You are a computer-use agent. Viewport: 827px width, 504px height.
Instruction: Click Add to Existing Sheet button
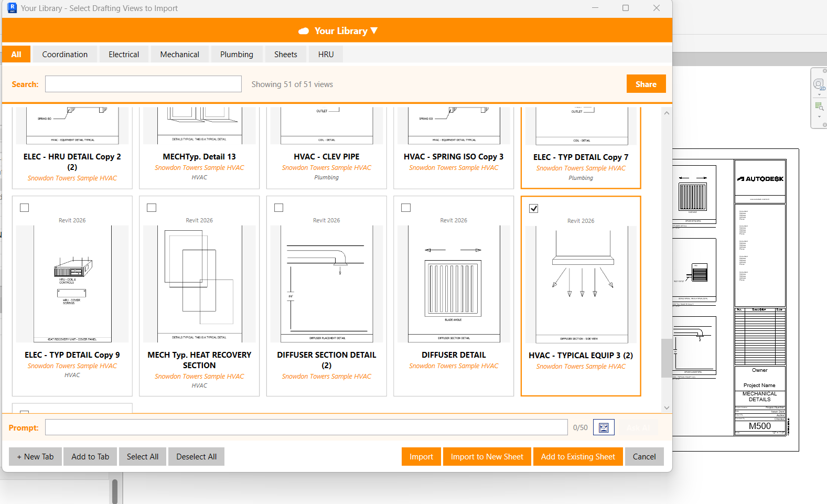click(578, 456)
